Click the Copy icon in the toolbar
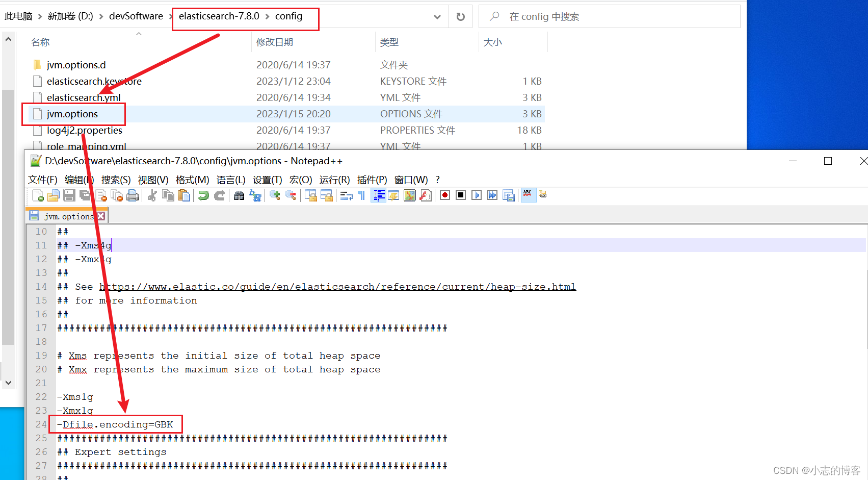 coord(168,195)
